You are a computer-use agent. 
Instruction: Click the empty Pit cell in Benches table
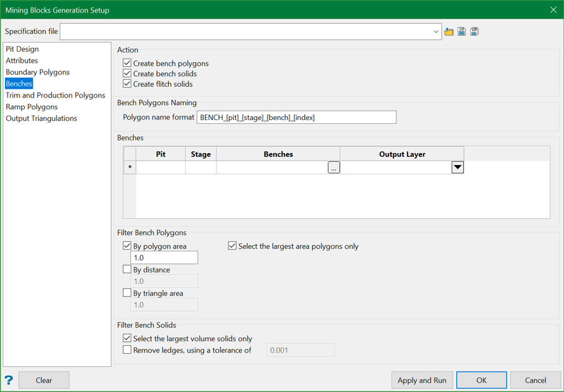161,168
